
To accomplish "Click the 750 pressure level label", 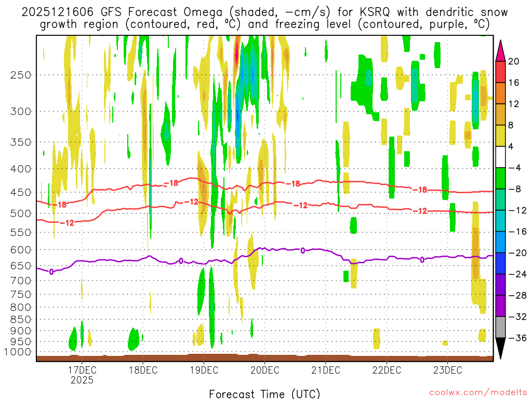I will [x=21, y=295].
